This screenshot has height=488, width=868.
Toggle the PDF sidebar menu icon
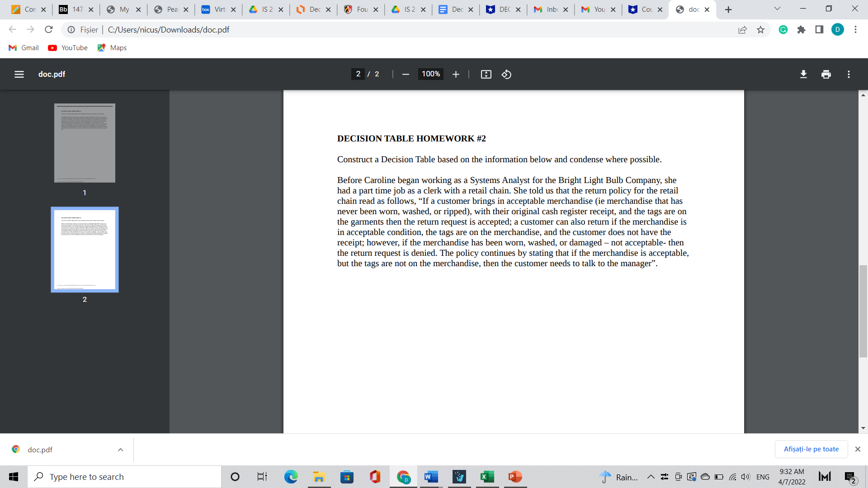[19, 74]
